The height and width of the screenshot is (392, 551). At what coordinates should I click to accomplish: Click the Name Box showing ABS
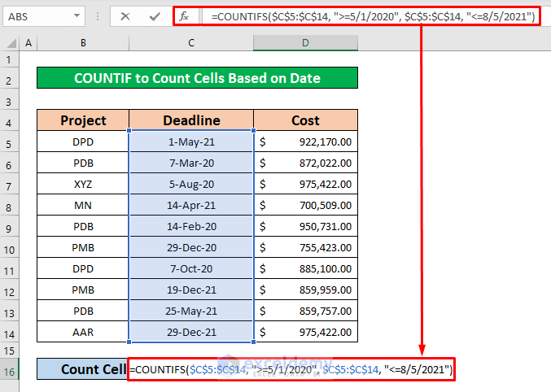click(37, 16)
